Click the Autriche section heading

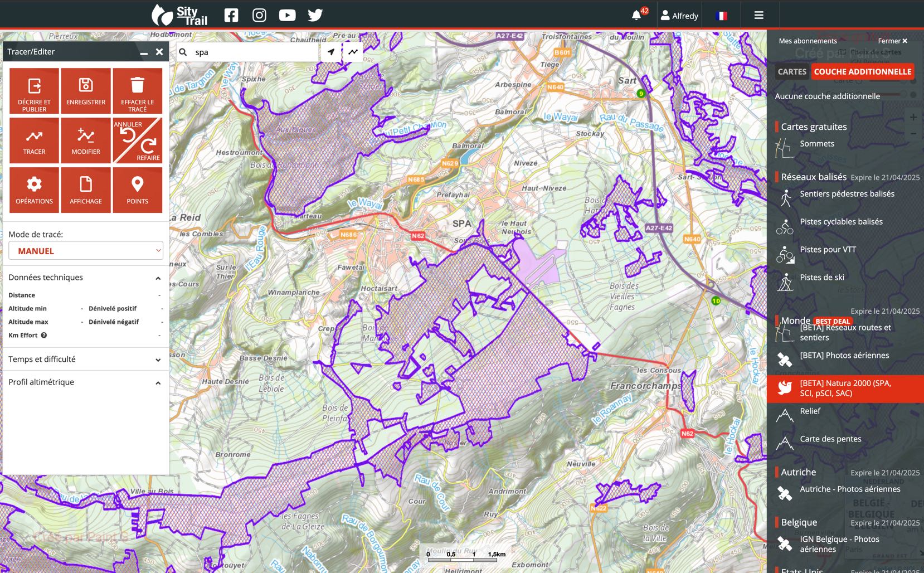[x=798, y=472]
